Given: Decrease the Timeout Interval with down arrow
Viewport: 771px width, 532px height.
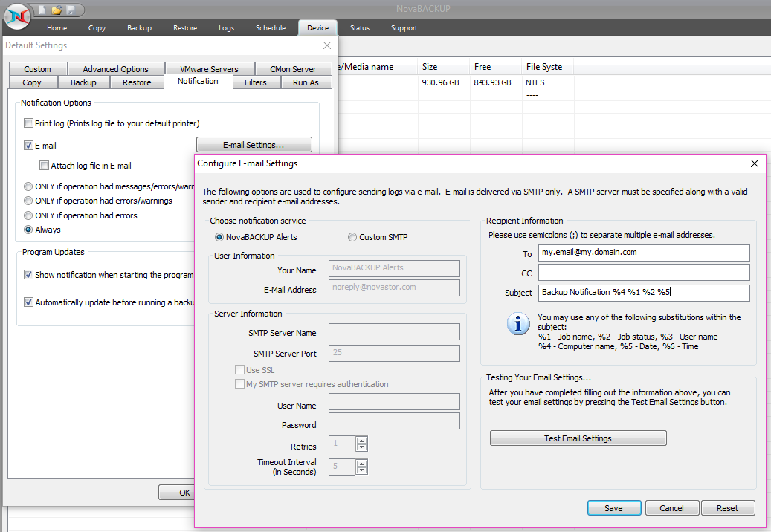Looking at the screenshot, I should click(x=362, y=470).
